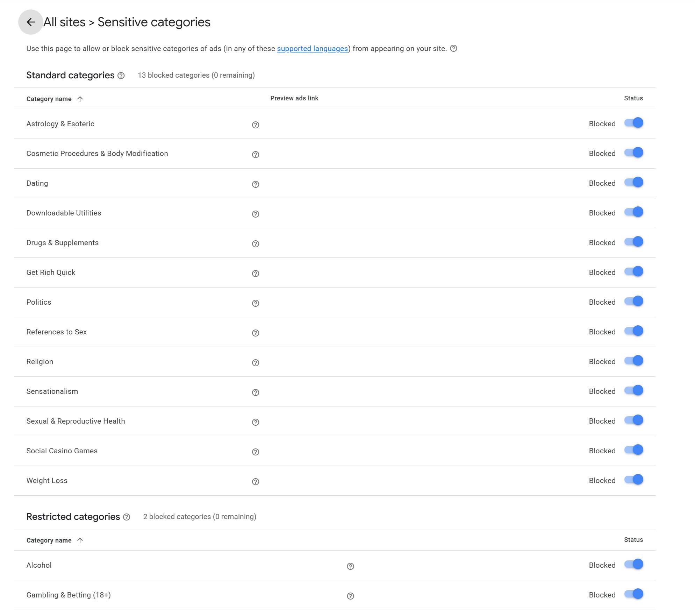Toggle Dating blocked switch

point(634,182)
